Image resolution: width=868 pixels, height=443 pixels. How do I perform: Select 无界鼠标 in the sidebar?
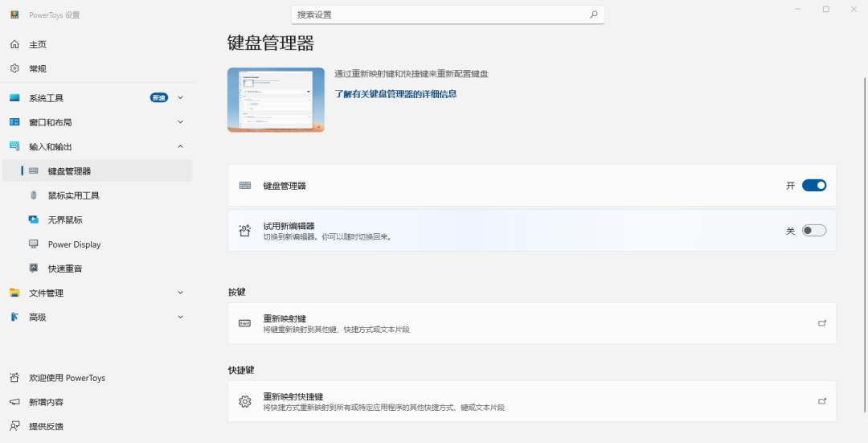point(97,219)
